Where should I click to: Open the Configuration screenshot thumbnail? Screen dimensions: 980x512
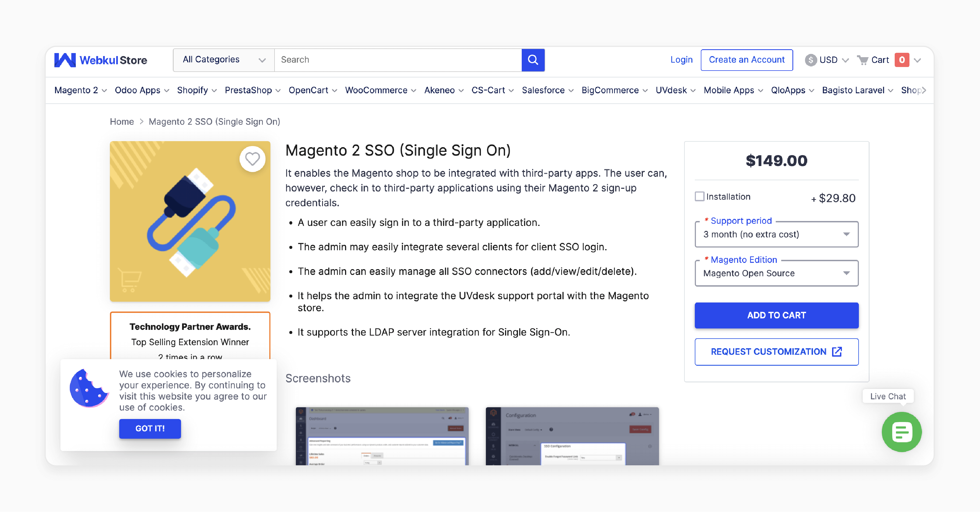[x=572, y=436]
